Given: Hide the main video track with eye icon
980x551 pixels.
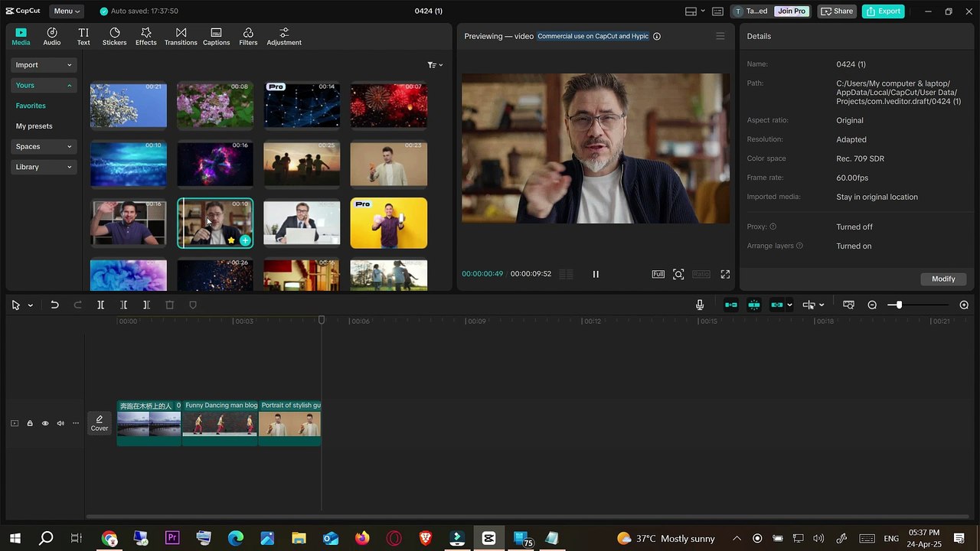Looking at the screenshot, I should pyautogui.click(x=45, y=423).
